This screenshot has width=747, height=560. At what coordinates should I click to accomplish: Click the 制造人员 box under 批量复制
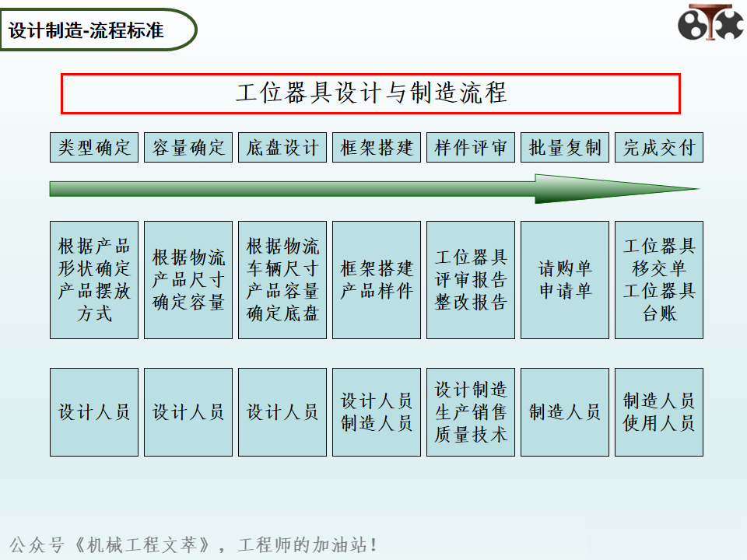tap(565, 412)
